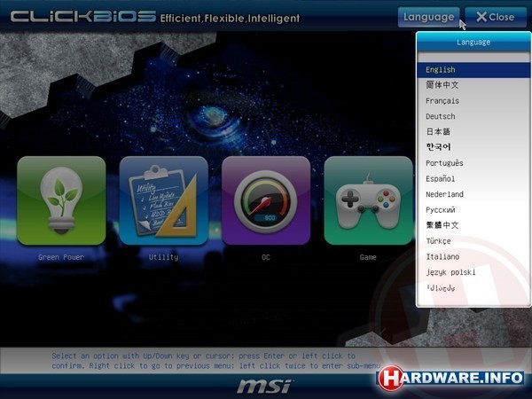
Task: Click the Green Power label text
Action: [61, 257]
